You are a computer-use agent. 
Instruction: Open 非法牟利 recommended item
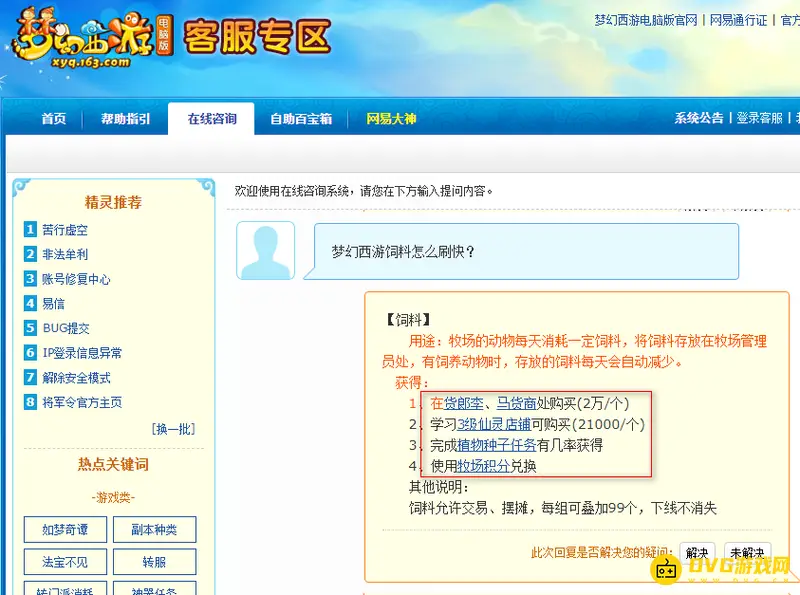click(65, 254)
